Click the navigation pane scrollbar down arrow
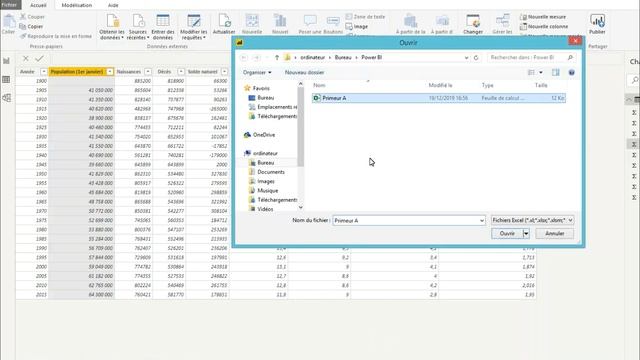Viewport: 640px width, 360px height. click(x=301, y=207)
